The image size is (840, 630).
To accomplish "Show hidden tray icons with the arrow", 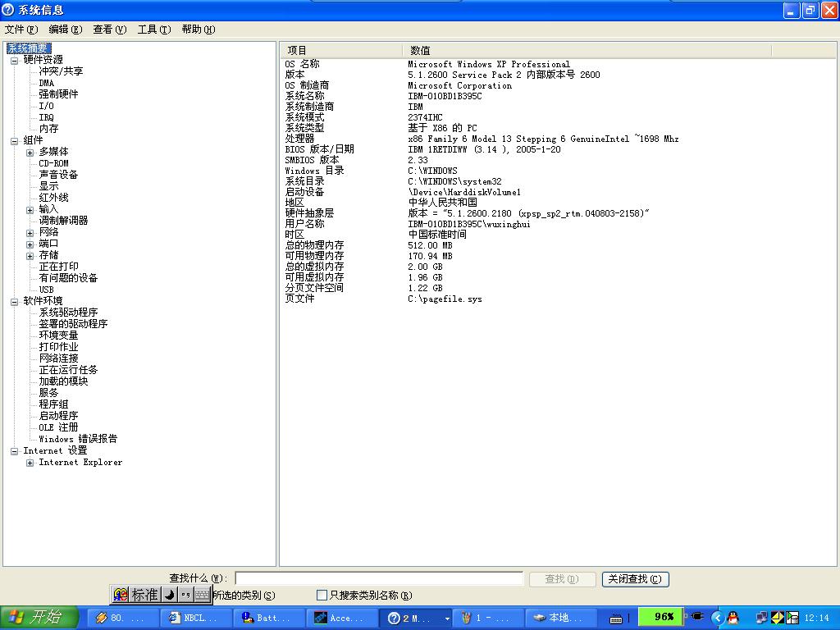I will [x=717, y=618].
